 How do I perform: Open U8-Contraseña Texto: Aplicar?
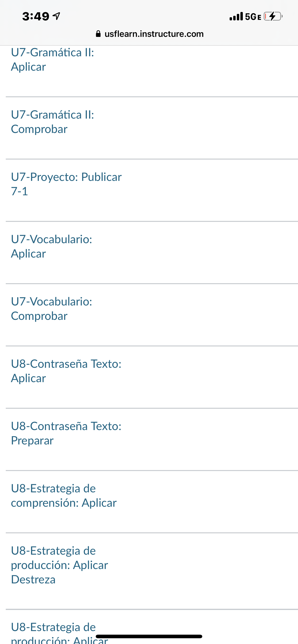(66, 371)
